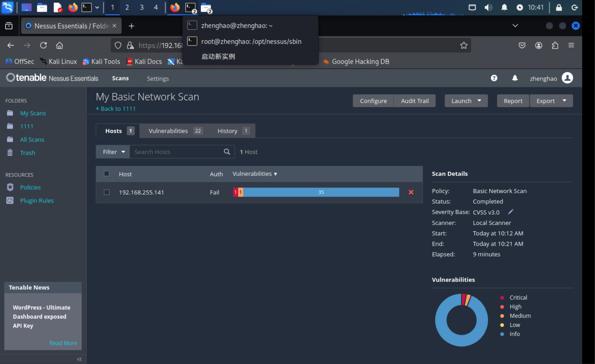Expand the Launch dropdown arrow
The height and width of the screenshot is (364, 595).
click(x=479, y=101)
